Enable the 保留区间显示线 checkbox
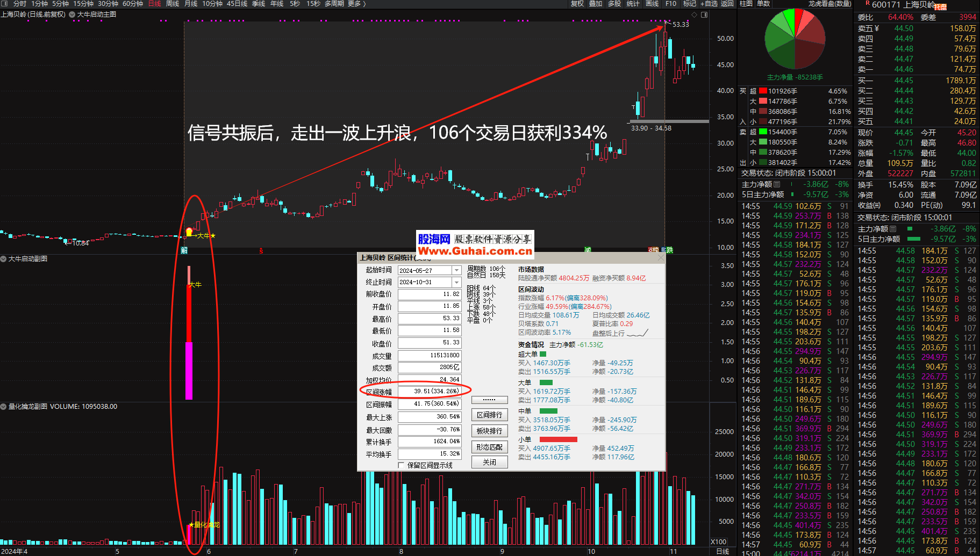Screen dimensions: 980x556 [x=401, y=465]
